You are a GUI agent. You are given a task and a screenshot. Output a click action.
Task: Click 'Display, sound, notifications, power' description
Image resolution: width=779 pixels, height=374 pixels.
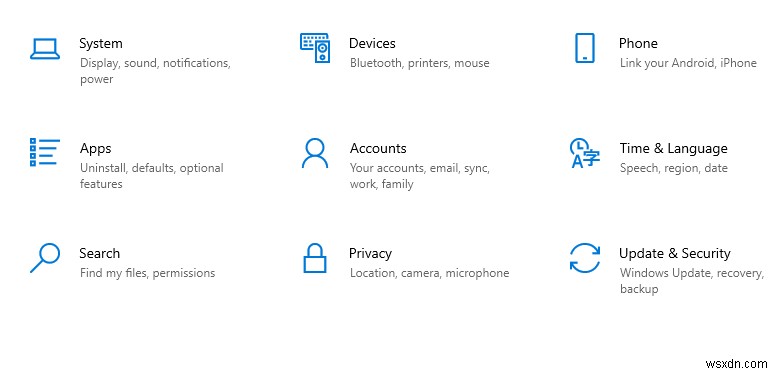[155, 71]
